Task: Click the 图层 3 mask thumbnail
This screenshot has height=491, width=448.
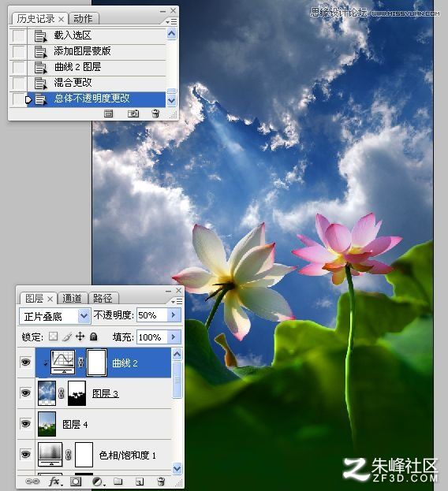Action: point(77,393)
